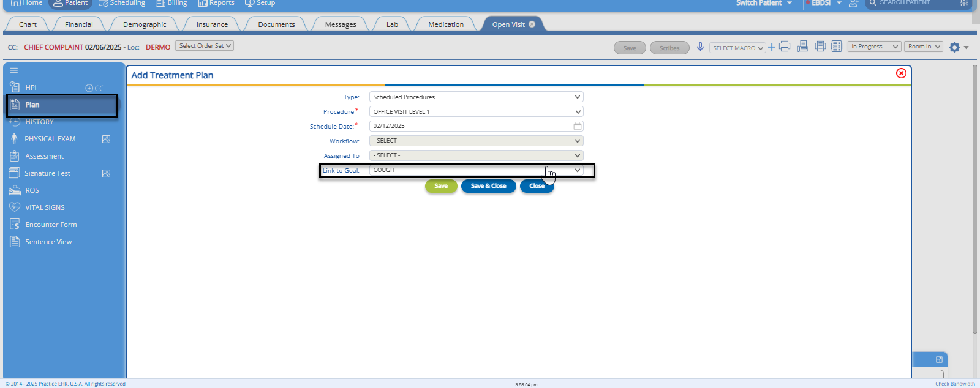The height and width of the screenshot is (388, 980).
Task: Open the Assessment section
Action: coord(44,156)
